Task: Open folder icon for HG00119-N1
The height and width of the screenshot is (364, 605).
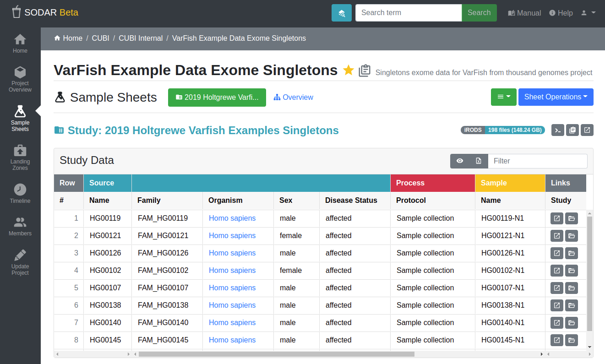Action: pos(572,218)
